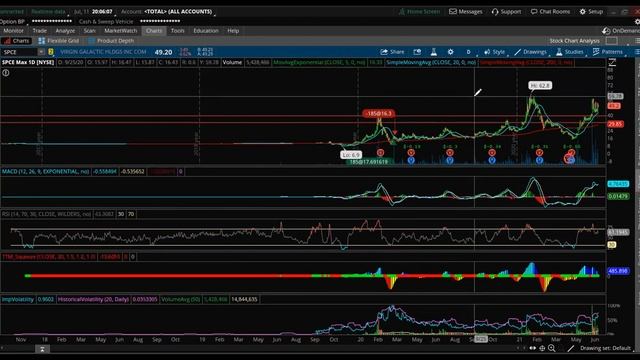Toggle the price axis scale icon

(x=612, y=62)
